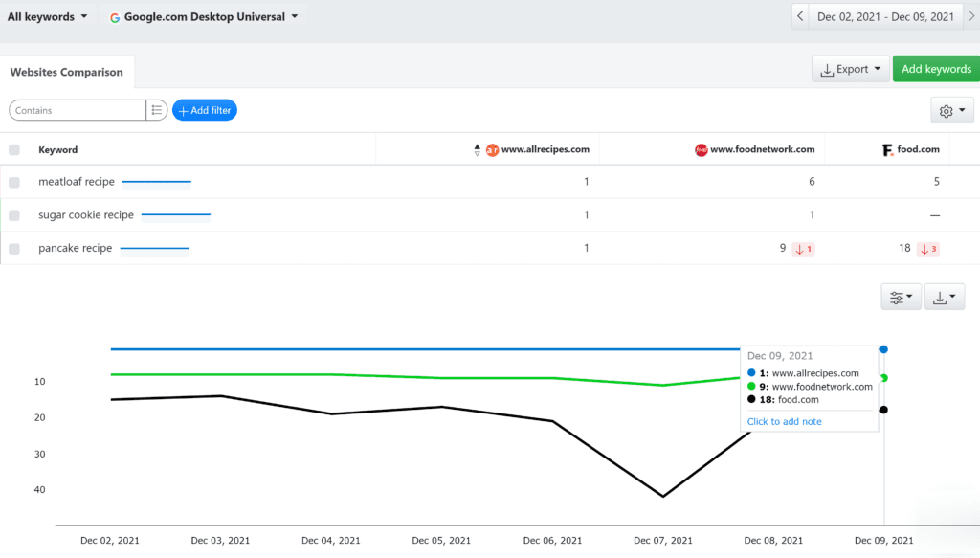This screenshot has width=980, height=558.
Task: Toggle the select-all checkbox in header
Action: point(14,150)
